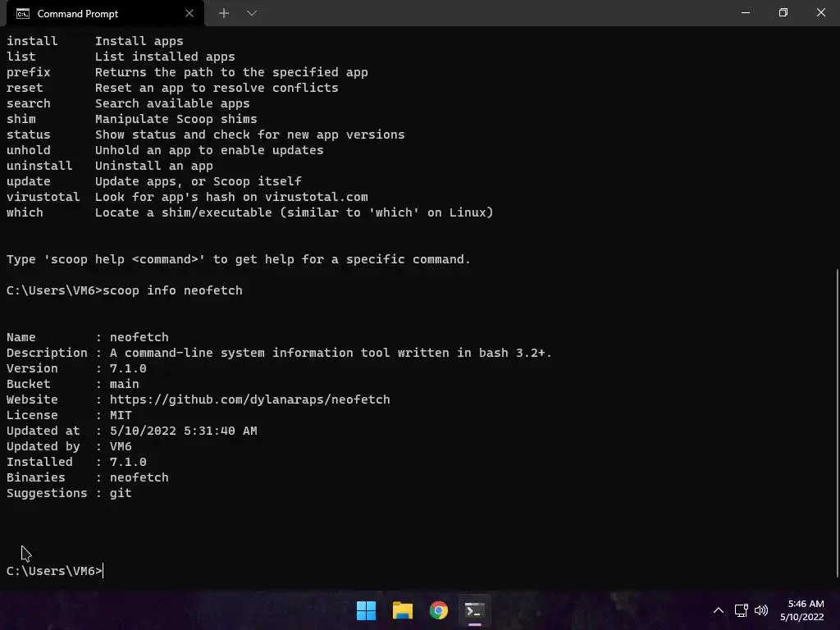This screenshot has width=840, height=630.
Task: Click the 'Suggestions : git' line
Action: click(x=69, y=493)
